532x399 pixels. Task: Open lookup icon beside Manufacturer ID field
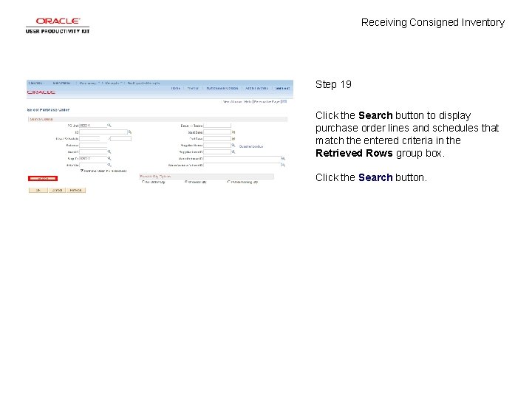pos(283,158)
